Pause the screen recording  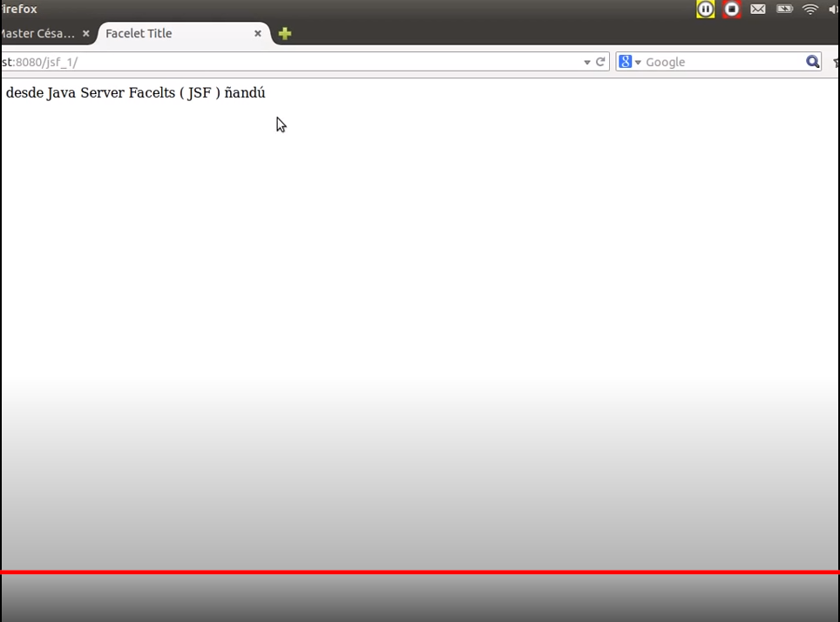705,9
